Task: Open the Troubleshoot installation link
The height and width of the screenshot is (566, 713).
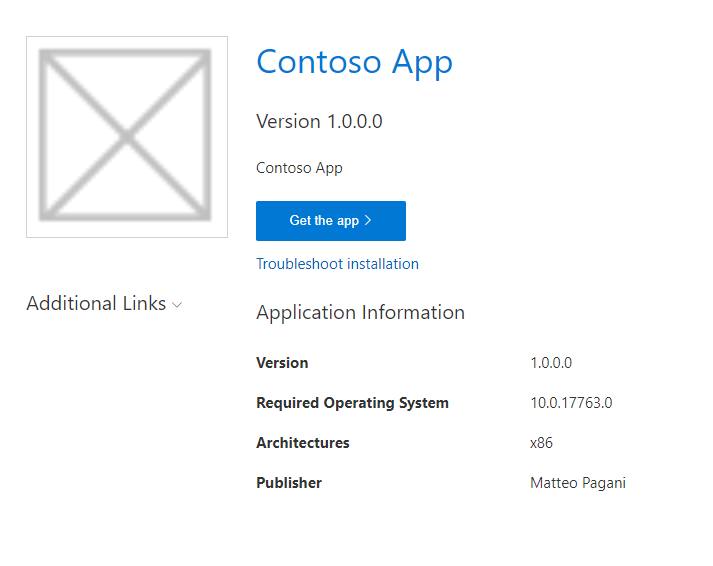Action: coord(337,264)
